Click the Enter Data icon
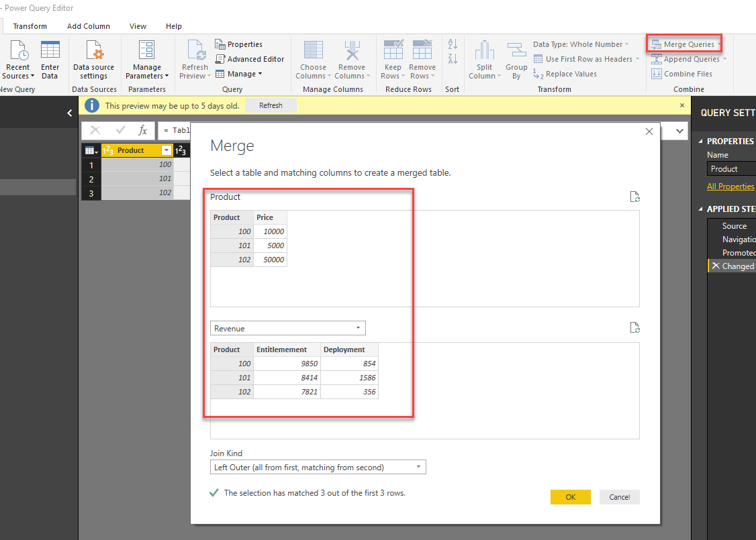This screenshot has width=756, height=540. click(x=50, y=50)
